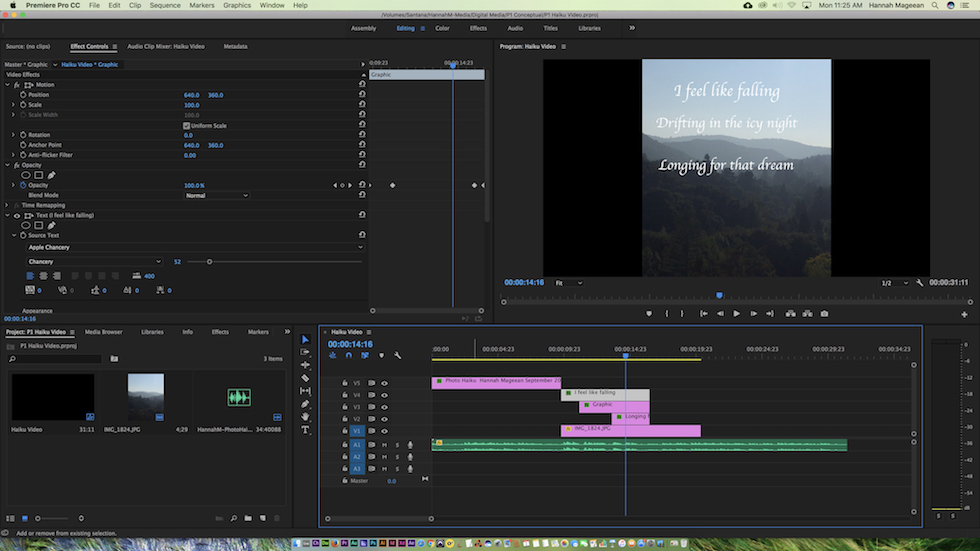The height and width of the screenshot is (551, 980).
Task: Expand Time Remapping effect
Action: pyautogui.click(x=8, y=205)
